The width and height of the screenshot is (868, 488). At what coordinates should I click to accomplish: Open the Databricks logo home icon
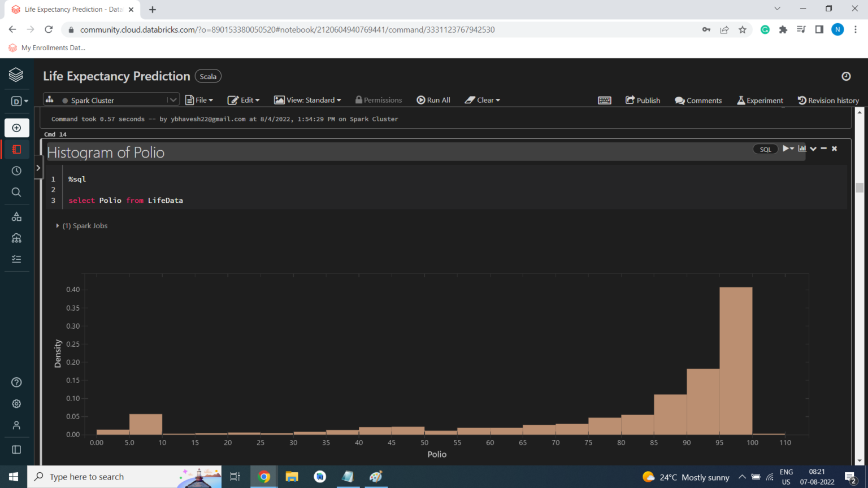click(16, 75)
